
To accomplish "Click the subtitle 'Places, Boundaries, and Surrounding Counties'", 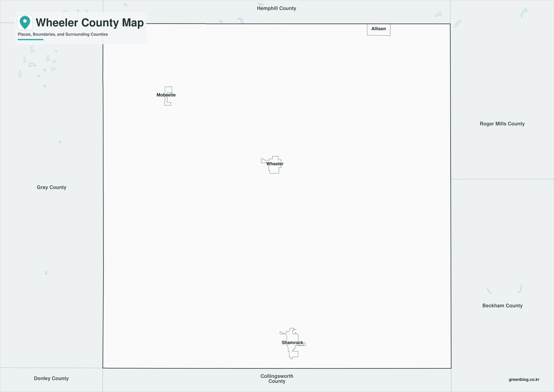I will pyautogui.click(x=63, y=35).
